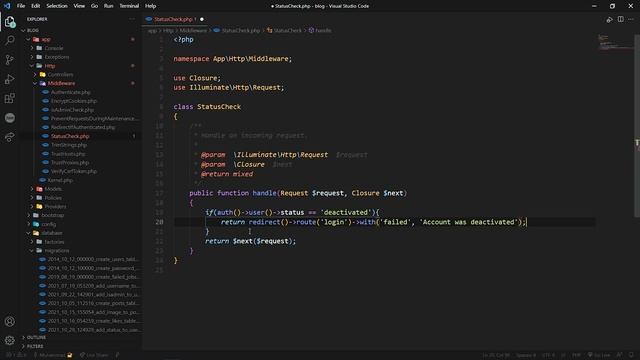Open the Live Share activity bar icon
This screenshot has width=640, height=360.
pos(10,137)
